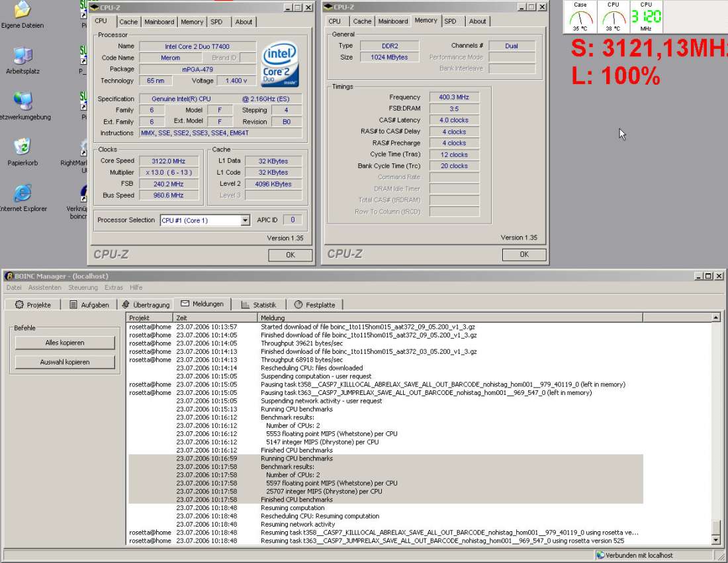Viewport: 728px width, 563px height.
Task: Select 'Suspending computation - user request' message
Action: pyautogui.click(x=385, y=376)
